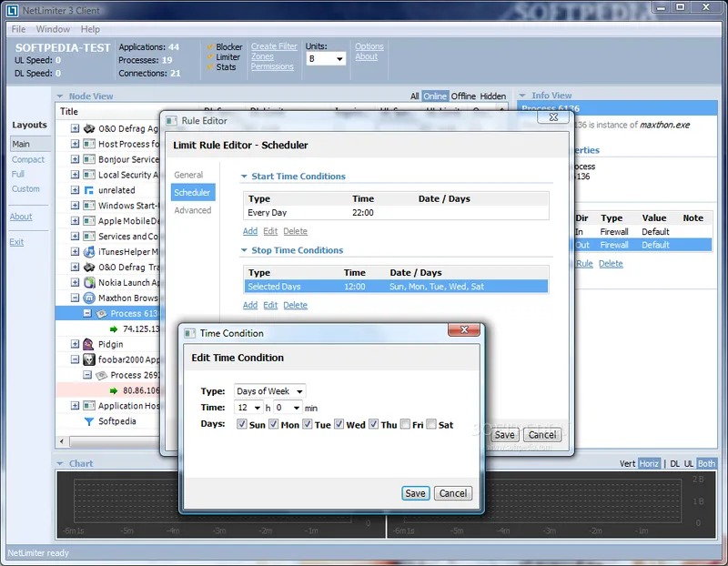Select the Selected Days stop condition row
Image resolution: width=728 pixels, height=566 pixels.
(x=396, y=287)
